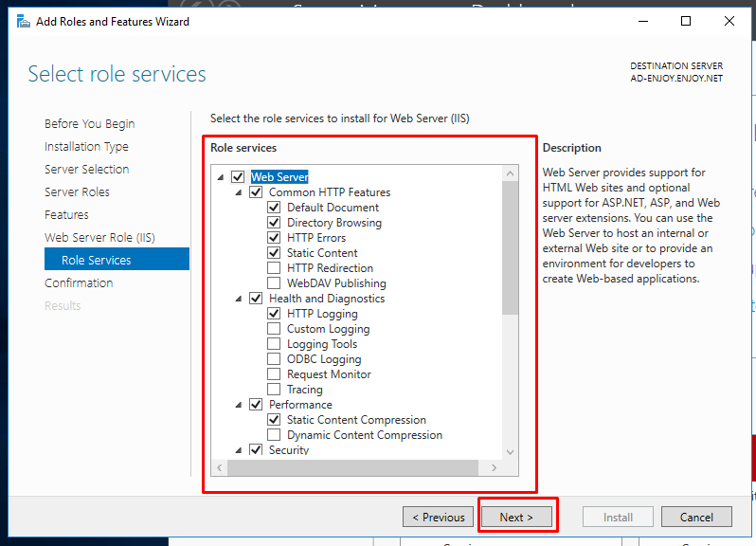Check the ODBC Logging checkbox
This screenshot has width=756, height=546.
274,359
